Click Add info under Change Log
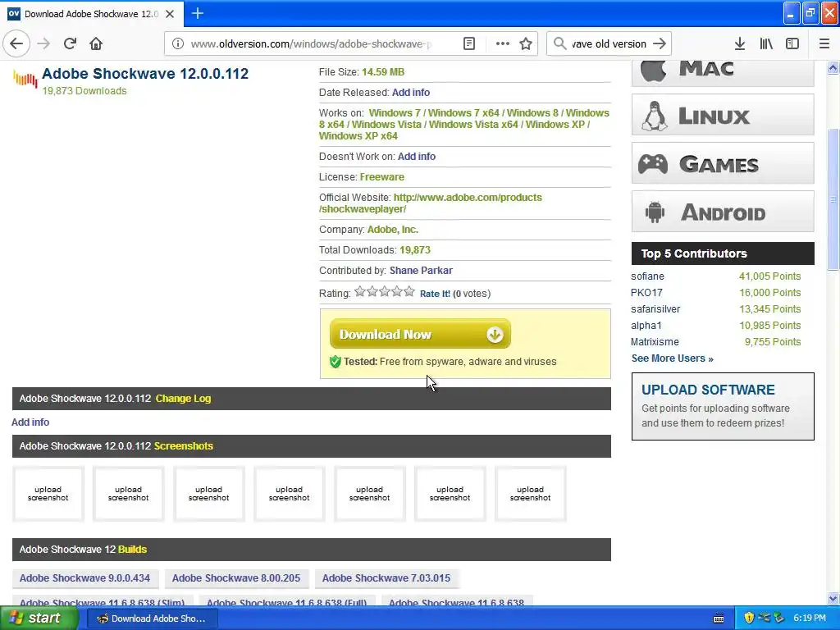The height and width of the screenshot is (630, 840). coord(30,422)
